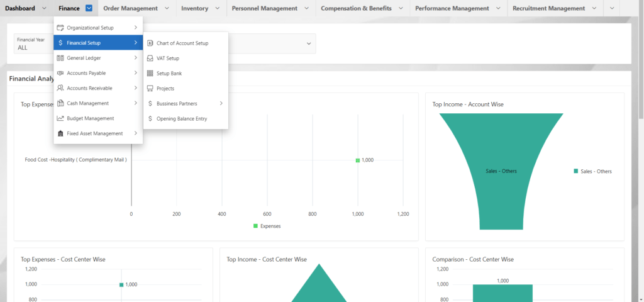Expand the Bussiness Partners submenu
The height and width of the screenshot is (302, 644).
(221, 104)
